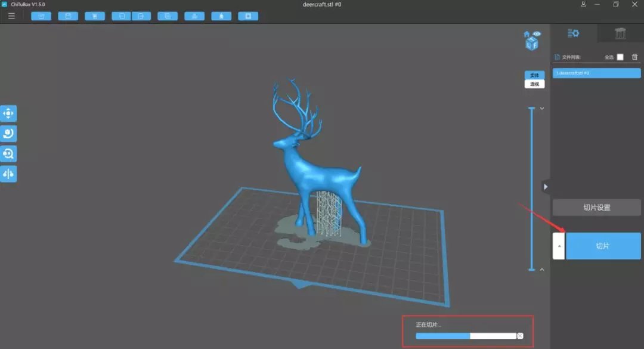
Task: Click the top handle of the layer slider
Action: pos(531,108)
